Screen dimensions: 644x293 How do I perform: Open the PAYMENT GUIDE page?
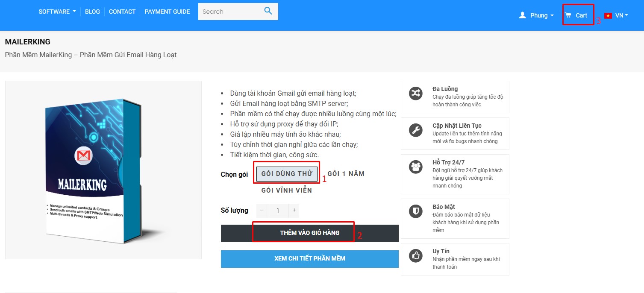click(x=167, y=12)
